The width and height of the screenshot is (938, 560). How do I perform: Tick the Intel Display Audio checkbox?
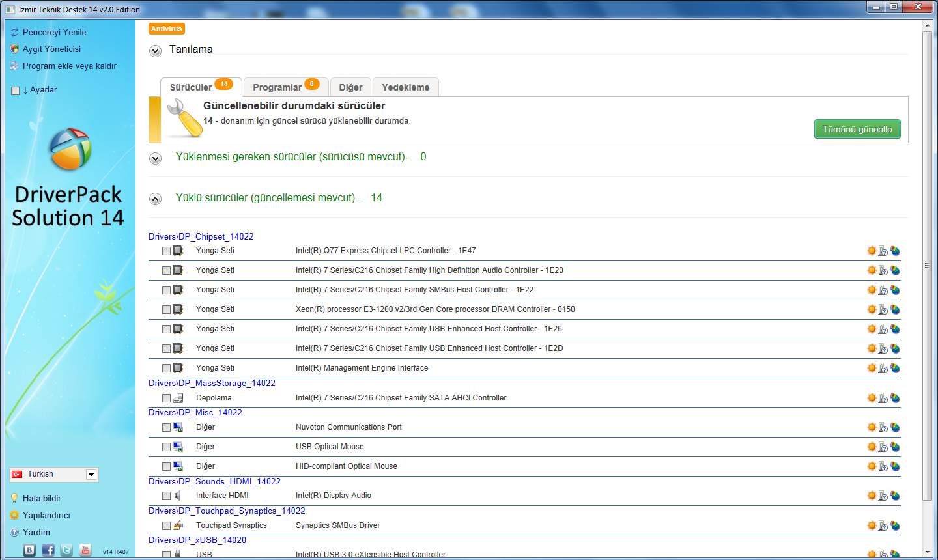click(166, 496)
